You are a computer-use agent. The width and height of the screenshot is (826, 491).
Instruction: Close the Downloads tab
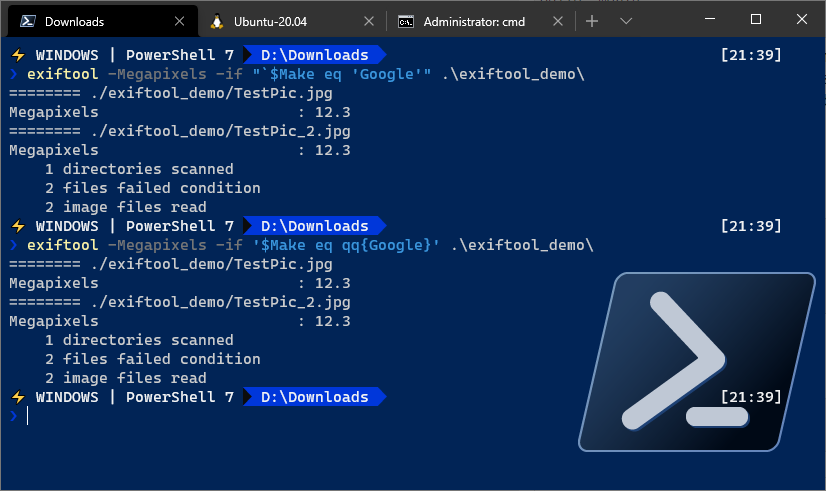179,21
